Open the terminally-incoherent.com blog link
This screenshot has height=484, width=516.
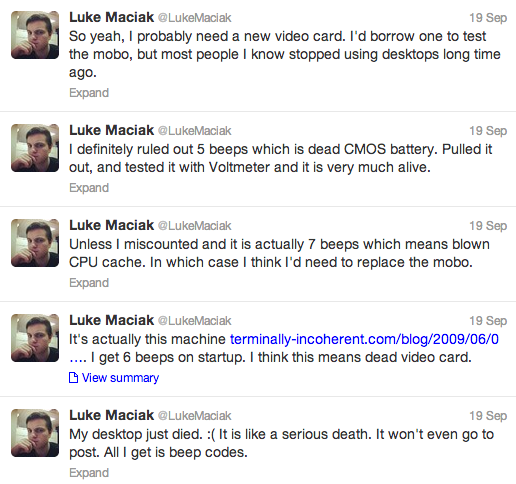(x=284, y=348)
